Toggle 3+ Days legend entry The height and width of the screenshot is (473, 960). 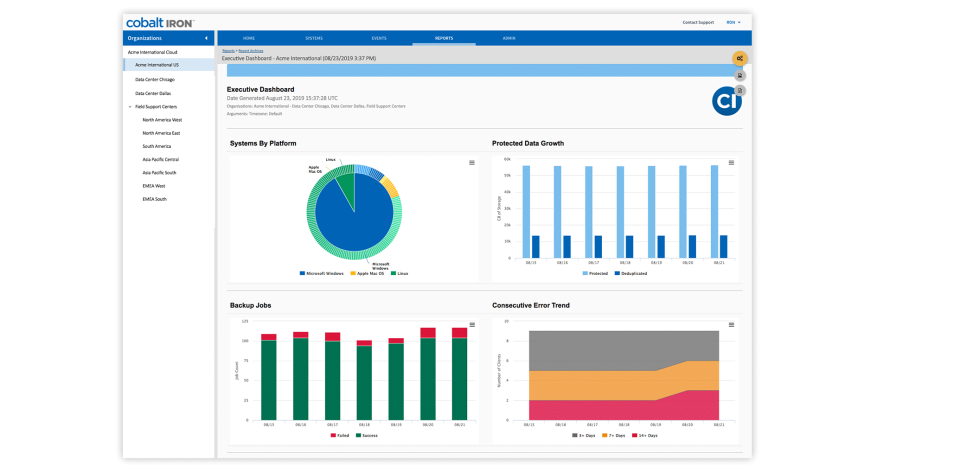click(583, 436)
